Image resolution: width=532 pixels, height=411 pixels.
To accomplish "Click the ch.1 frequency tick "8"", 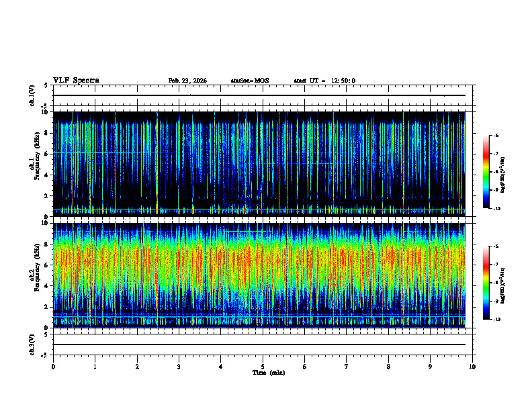I will pos(47,133).
